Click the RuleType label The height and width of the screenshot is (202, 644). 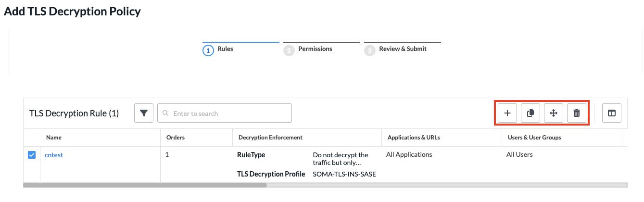tap(251, 155)
